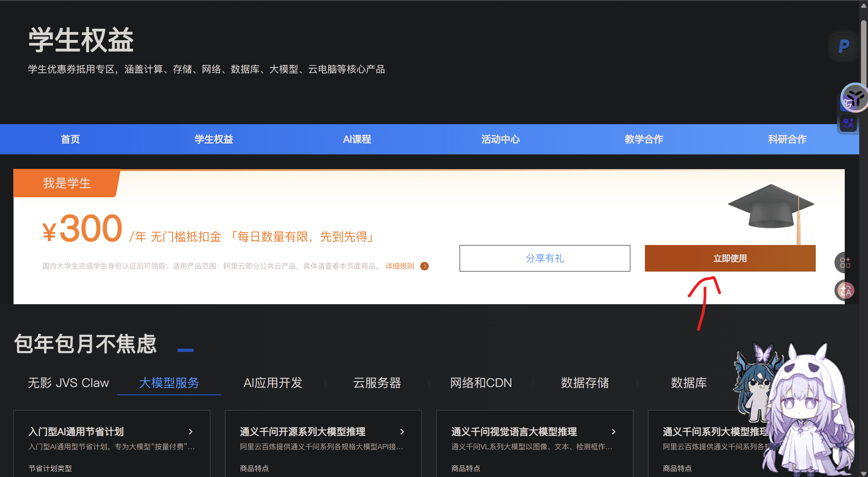Expand the 通义千问视觉语言大模型推理 card chevron

(613, 431)
